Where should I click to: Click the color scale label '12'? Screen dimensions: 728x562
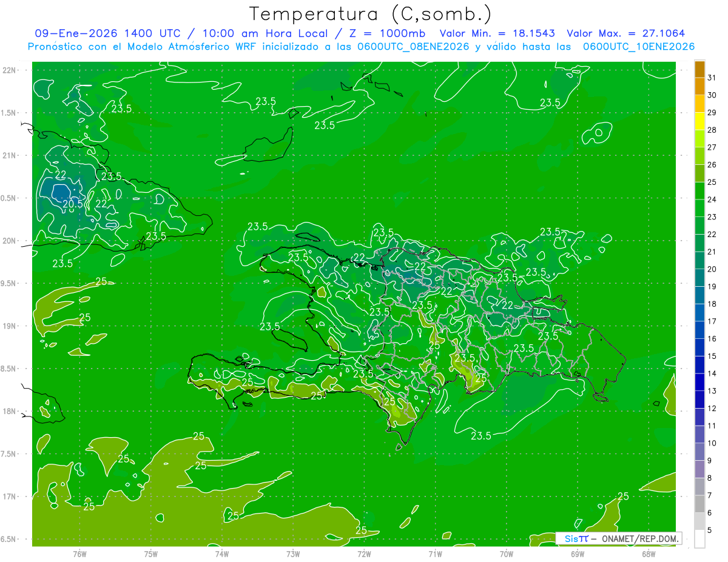point(712,409)
